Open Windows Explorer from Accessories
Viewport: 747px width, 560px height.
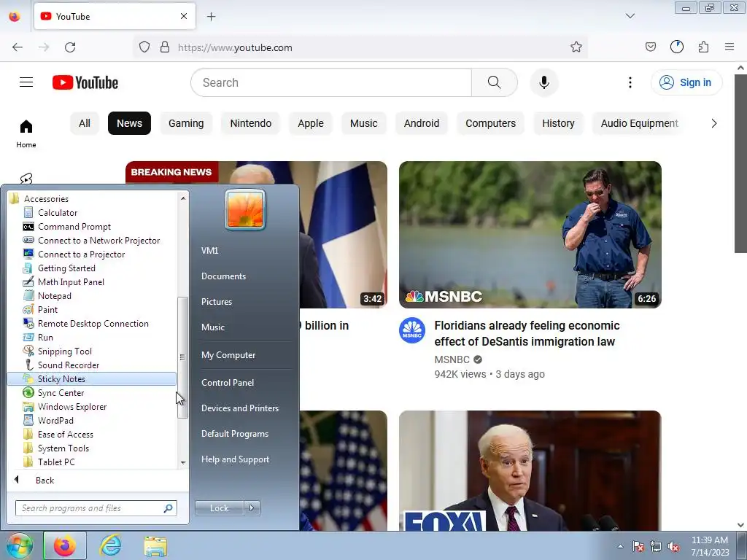tap(72, 407)
